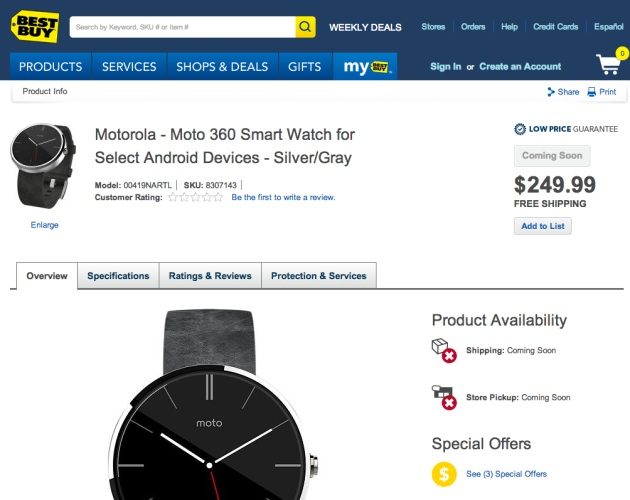The image size is (630, 500).
Task: Select the Protection & Services tab
Action: click(319, 276)
